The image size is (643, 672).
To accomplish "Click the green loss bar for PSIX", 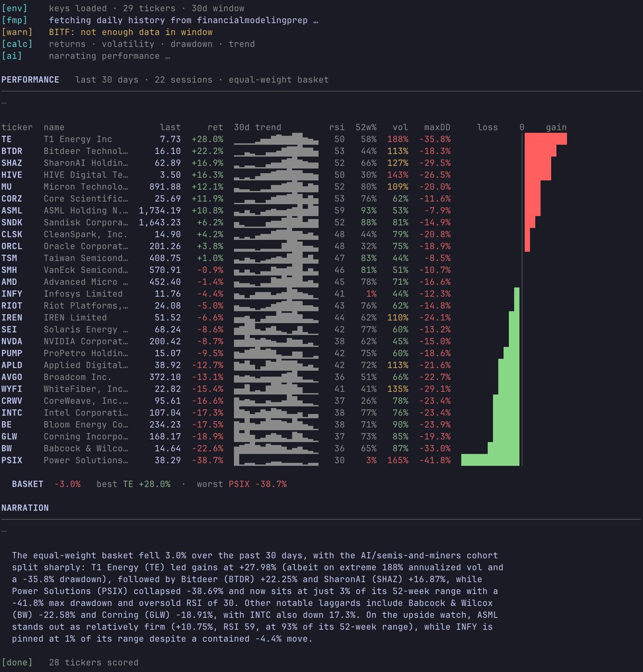I will [x=490, y=460].
